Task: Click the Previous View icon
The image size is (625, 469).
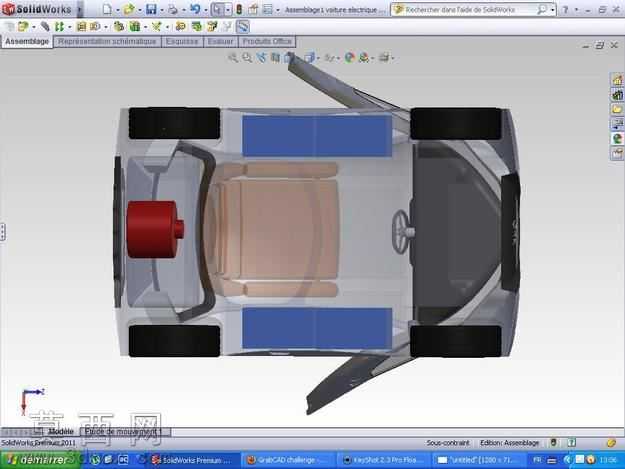Action: (261, 58)
